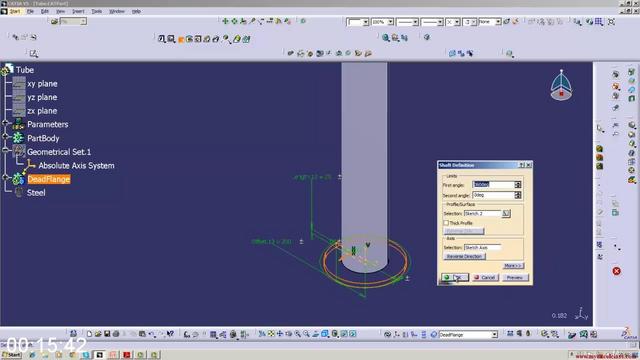Select yz plane in the tree
This screenshot has width=640, height=360.
coord(42,97)
